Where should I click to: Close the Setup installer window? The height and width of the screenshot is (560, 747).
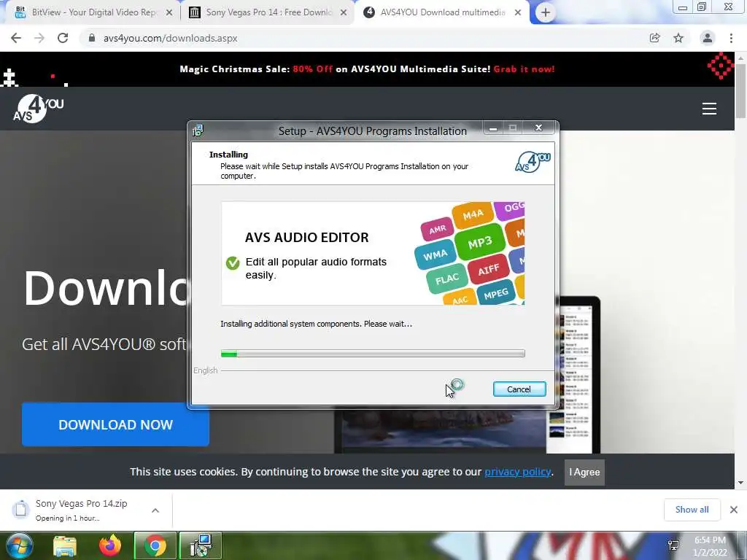(538, 128)
